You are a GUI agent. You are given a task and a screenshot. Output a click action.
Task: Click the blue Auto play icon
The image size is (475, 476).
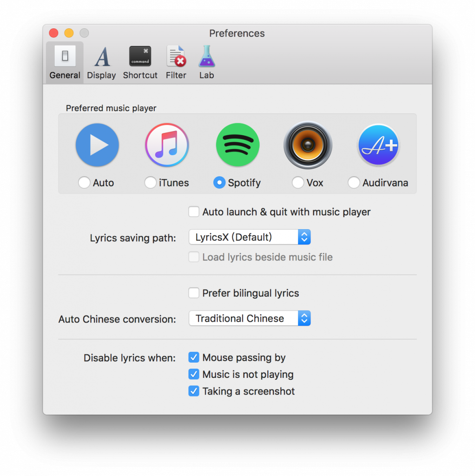(x=97, y=145)
